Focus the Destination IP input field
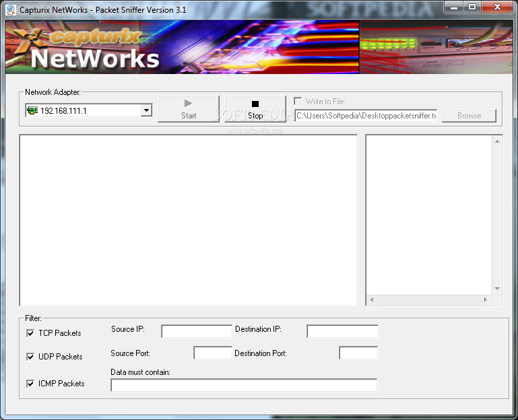The image size is (518, 420). pyautogui.click(x=343, y=331)
